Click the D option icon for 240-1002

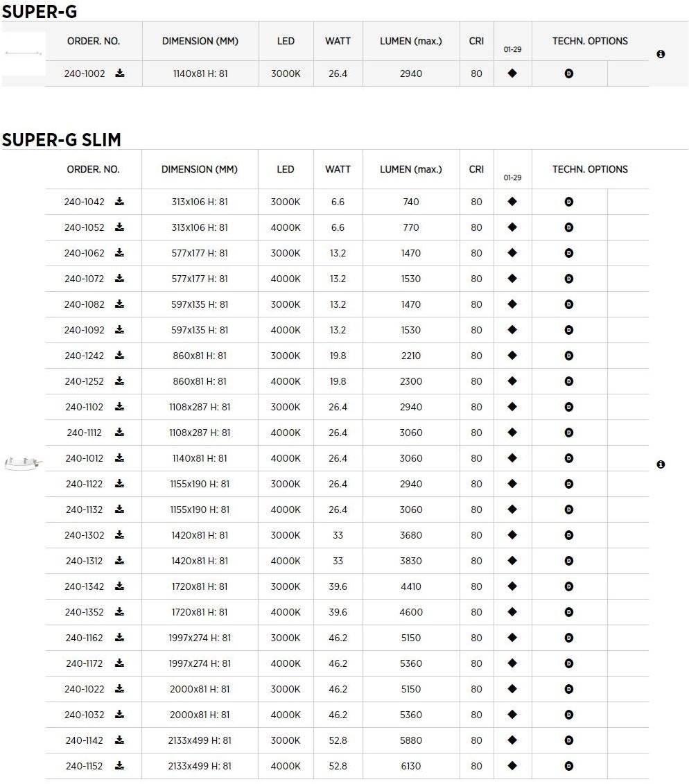click(569, 73)
